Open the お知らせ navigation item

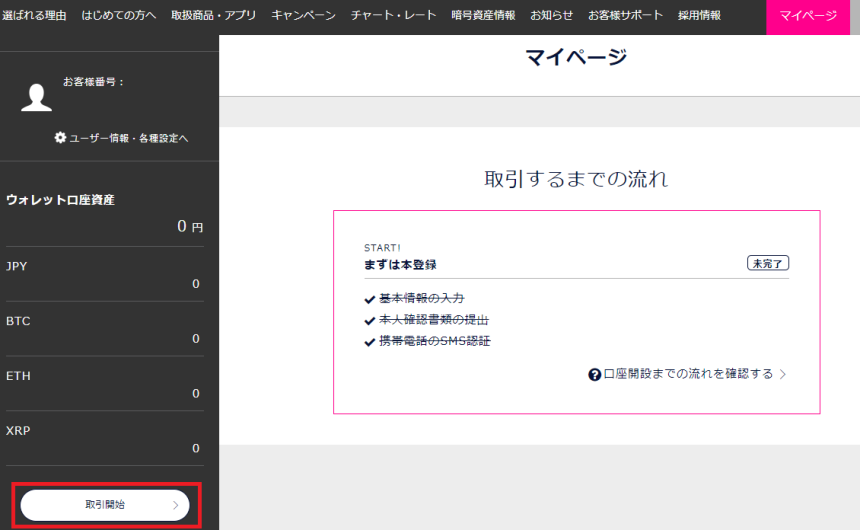pyautogui.click(x=551, y=16)
